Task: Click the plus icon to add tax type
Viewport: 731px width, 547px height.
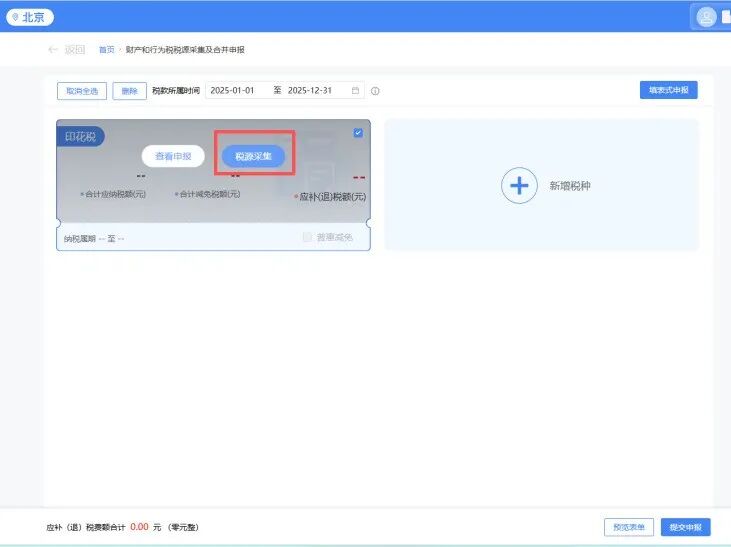Action: (519, 186)
